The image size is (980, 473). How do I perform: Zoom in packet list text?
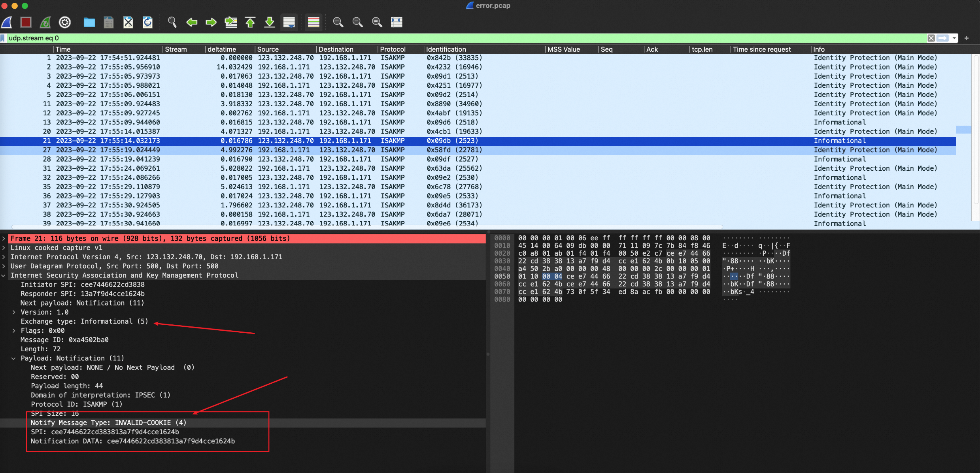[x=338, y=22]
